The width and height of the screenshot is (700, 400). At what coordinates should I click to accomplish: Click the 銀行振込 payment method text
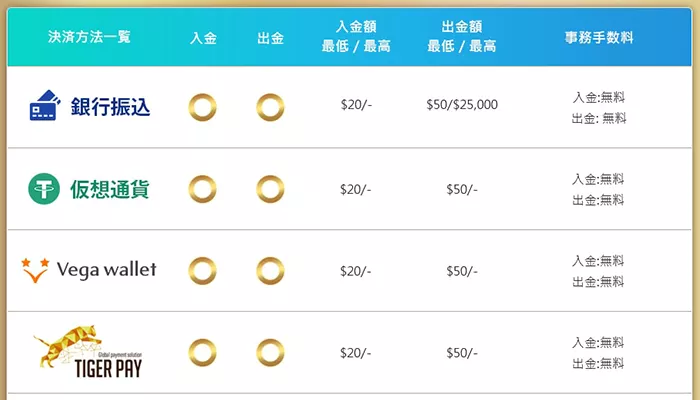[x=110, y=106]
